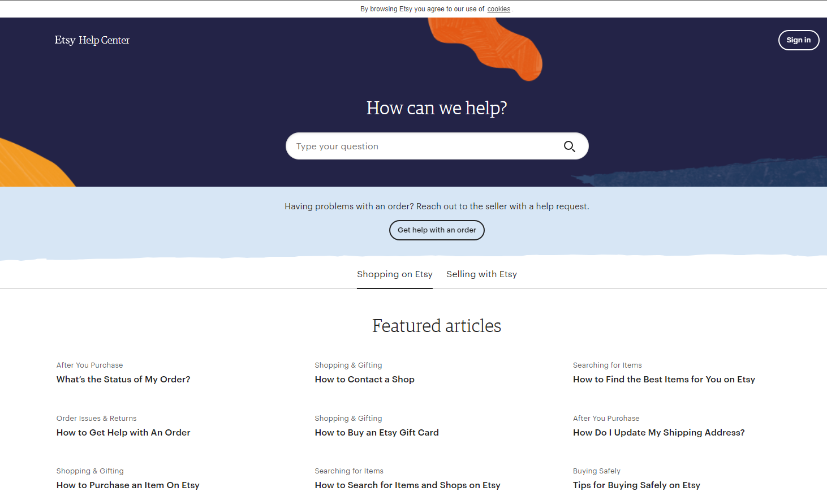Screen dimensions: 827x504
Task: Click the Sign in button
Action: (x=799, y=40)
